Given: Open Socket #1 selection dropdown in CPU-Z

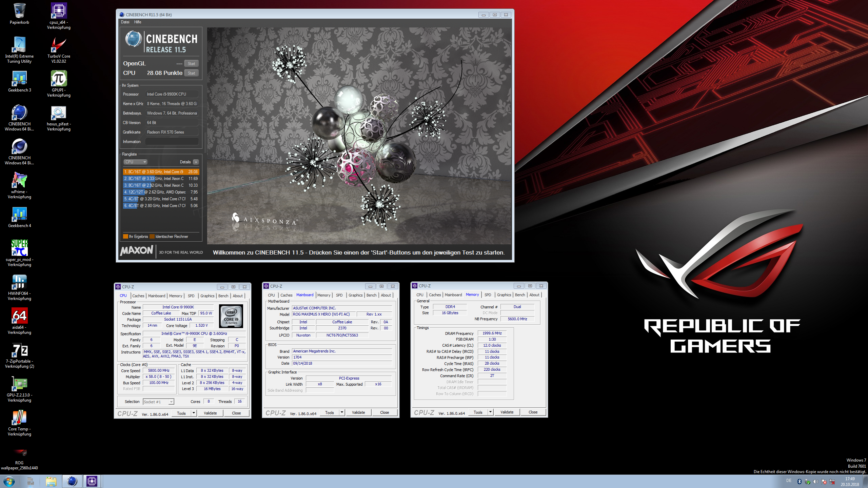Looking at the screenshot, I should coord(158,402).
